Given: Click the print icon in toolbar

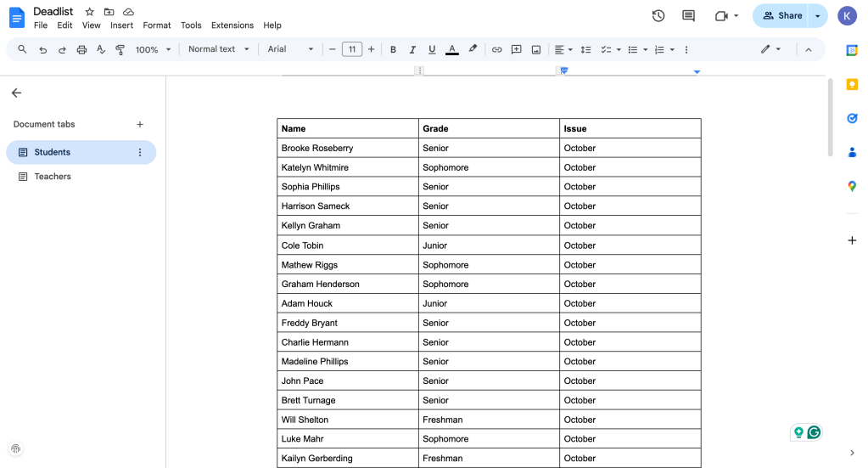Looking at the screenshot, I should tap(81, 49).
